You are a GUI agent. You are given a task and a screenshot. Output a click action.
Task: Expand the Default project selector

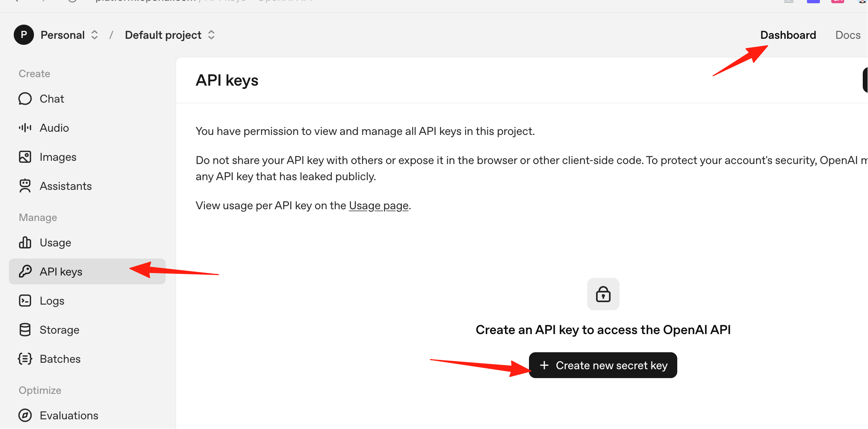[170, 35]
